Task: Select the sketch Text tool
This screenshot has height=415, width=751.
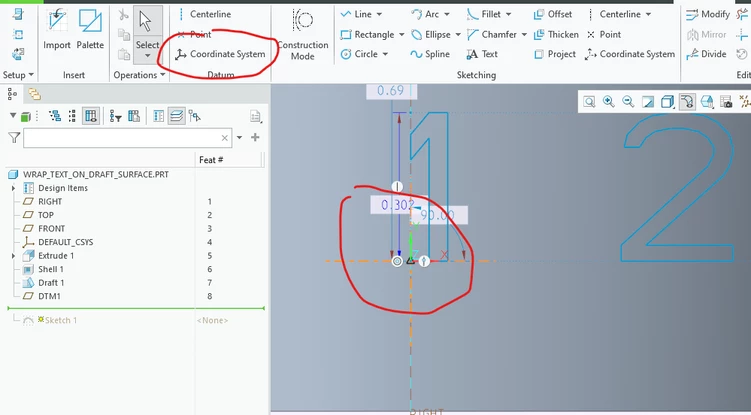Action: pyautogui.click(x=482, y=54)
